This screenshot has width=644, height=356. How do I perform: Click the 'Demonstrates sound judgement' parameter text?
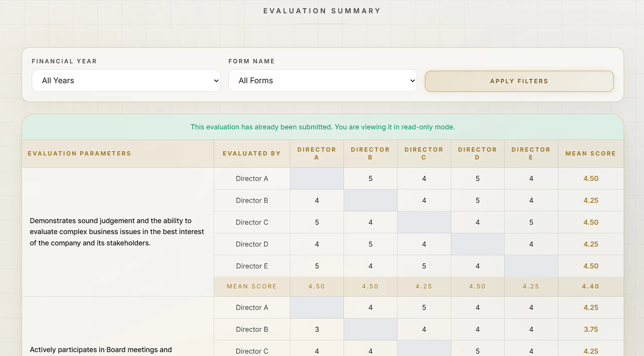pos(117,232)
